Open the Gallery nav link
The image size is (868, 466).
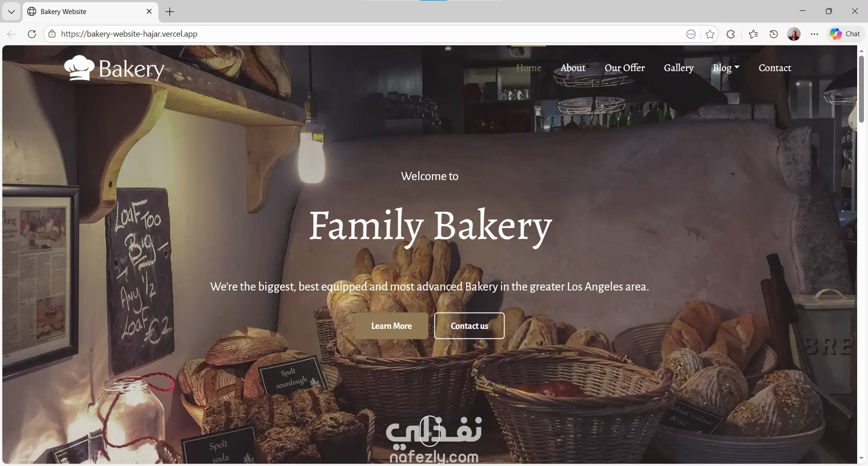click(x=679, y=68)
